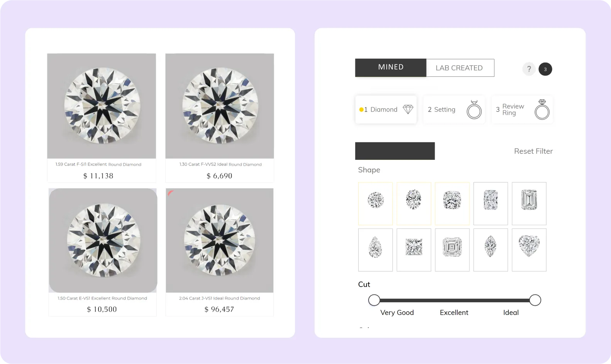
Task: Go to step 2 Setting
Action: (x=454, y=110)
